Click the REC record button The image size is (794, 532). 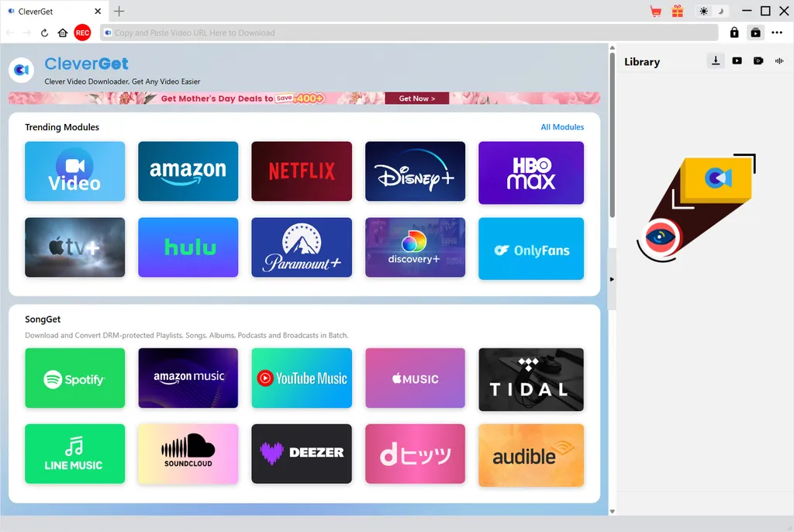coord(82,33)
